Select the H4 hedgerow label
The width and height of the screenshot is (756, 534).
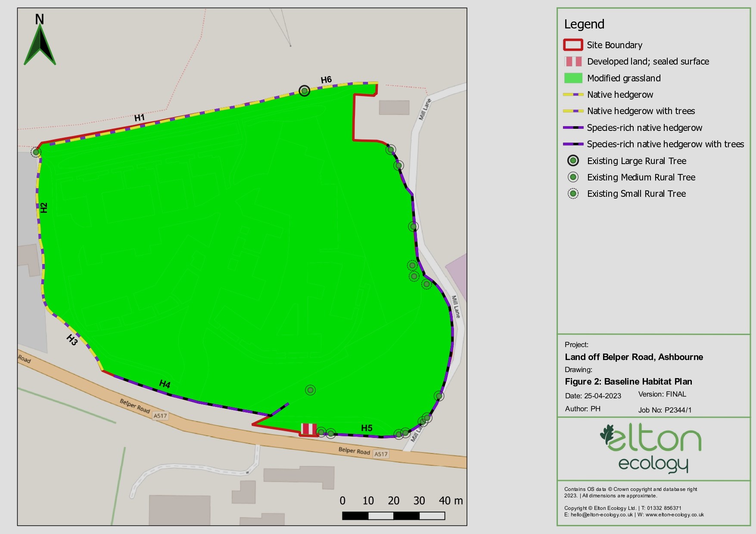(165, 384)
